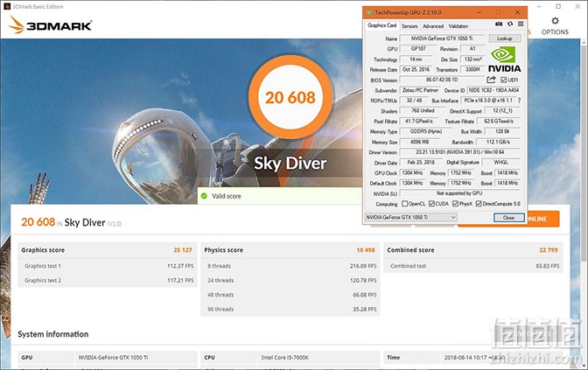Click the Bus Interface question mark
Viewport: 588px width, 370px height.
[x=519, y=101]
